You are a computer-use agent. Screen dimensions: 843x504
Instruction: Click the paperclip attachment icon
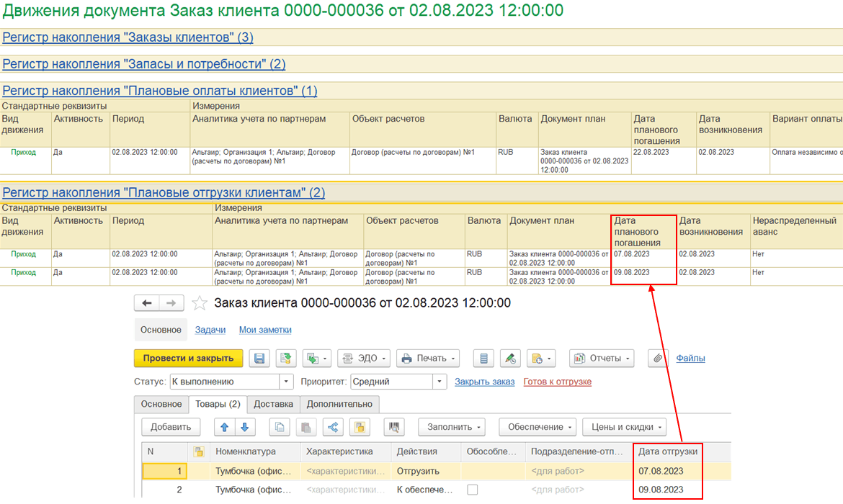pos(656,358)
